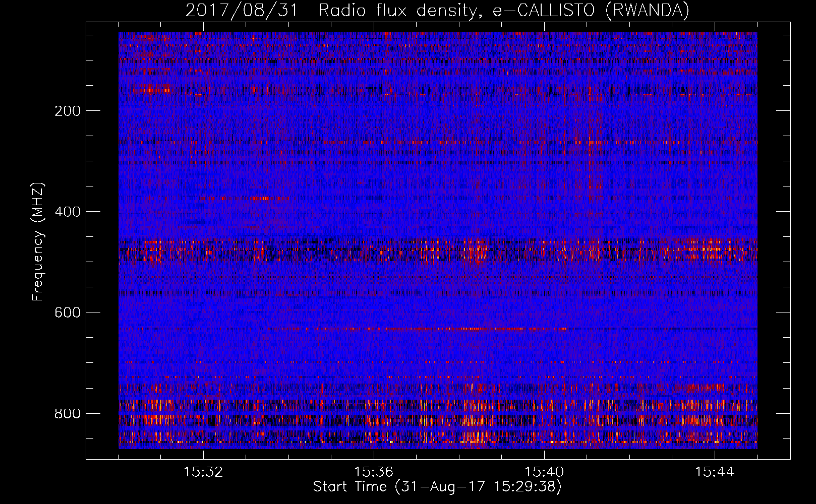The height and width of the screenshot is (504, 816).
Task: Click the 400 frequency tick label
Action: 68,212
